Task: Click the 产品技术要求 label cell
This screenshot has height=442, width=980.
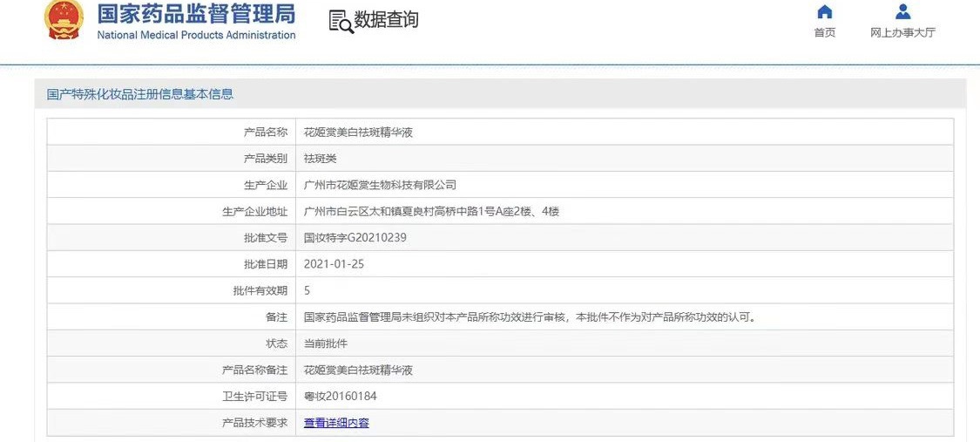Action: click(172, 423)
